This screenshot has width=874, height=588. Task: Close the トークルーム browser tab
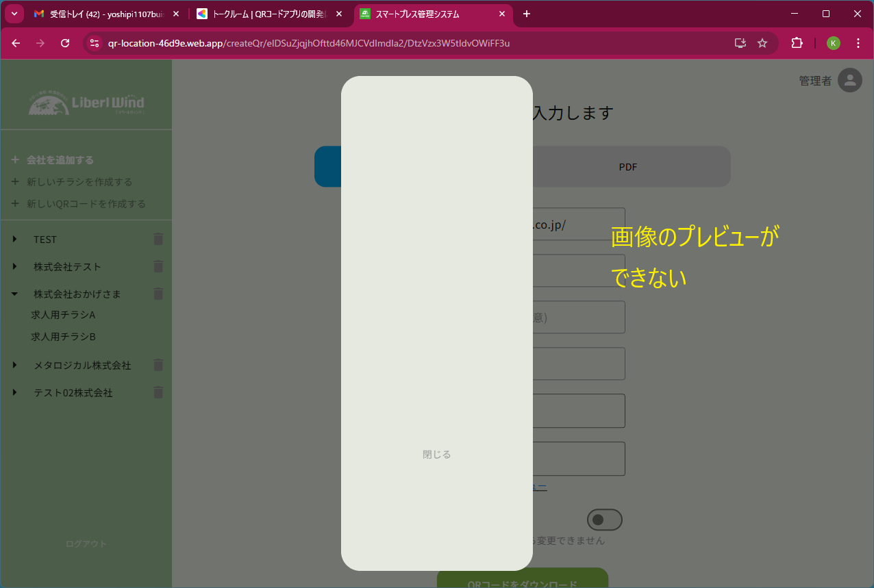[339, 14]
